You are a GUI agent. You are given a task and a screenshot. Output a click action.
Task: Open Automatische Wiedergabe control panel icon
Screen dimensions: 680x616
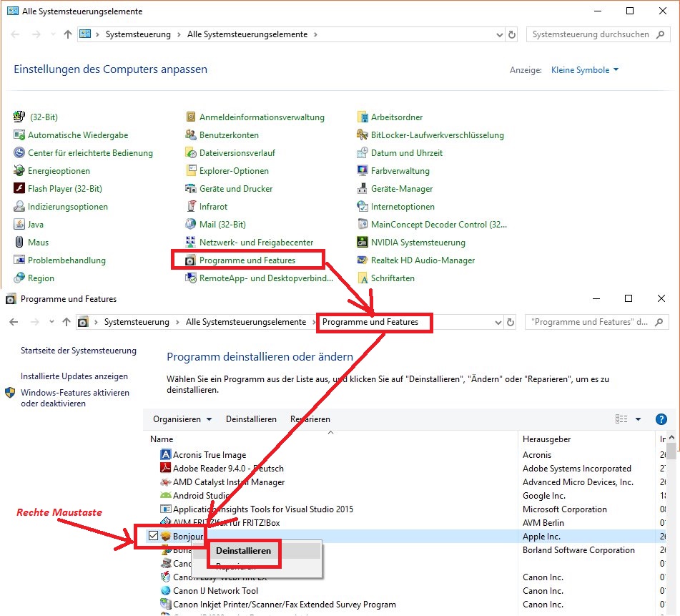[x=19, y=135]
